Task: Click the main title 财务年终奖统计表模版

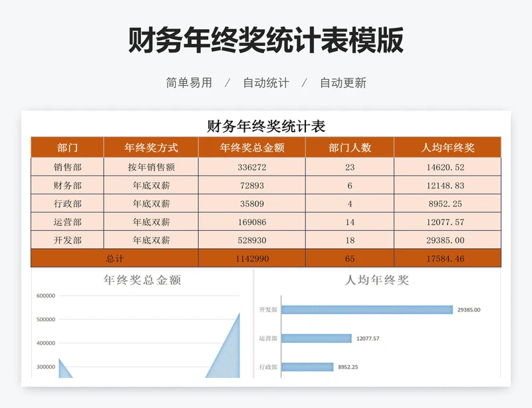Action: (266, 41)
